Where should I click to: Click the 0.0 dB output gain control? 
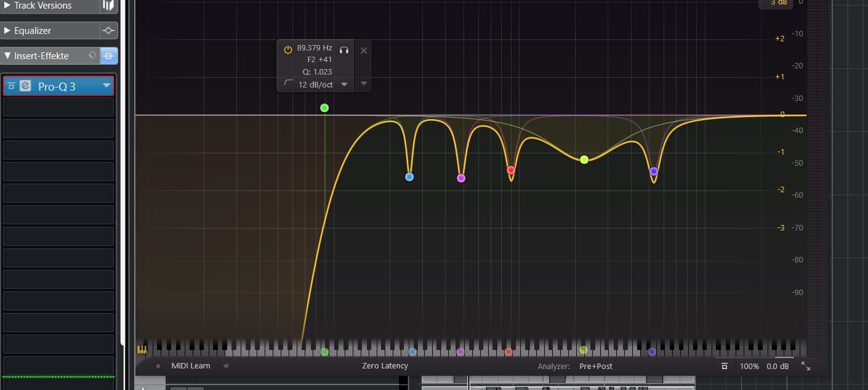coord(776,365)
